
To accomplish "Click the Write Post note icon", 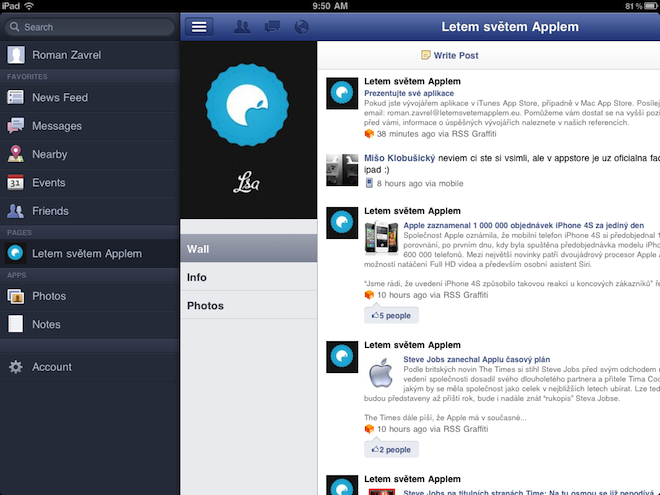I will coord(426,55).
